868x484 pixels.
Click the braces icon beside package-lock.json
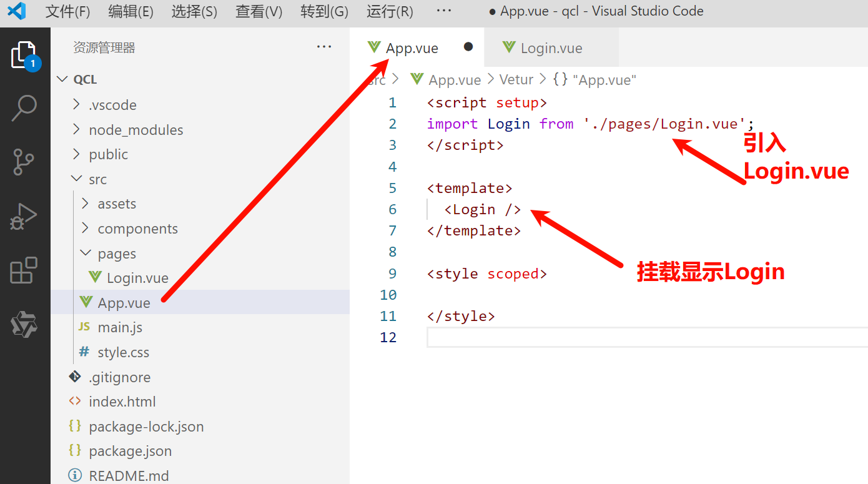(75, 426)
